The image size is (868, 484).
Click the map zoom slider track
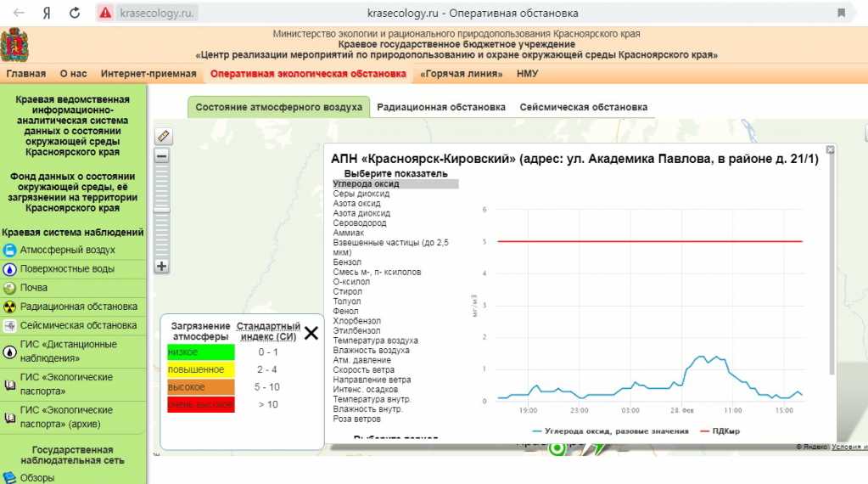pyautogui.click(x=162, y=211)
